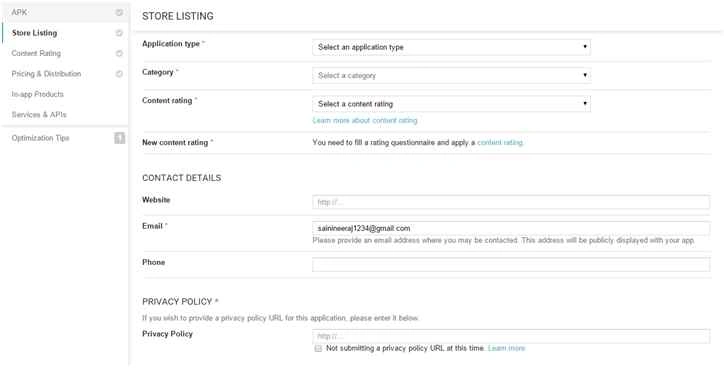Open the Select a content rating dropdown

tap(451, 104)
